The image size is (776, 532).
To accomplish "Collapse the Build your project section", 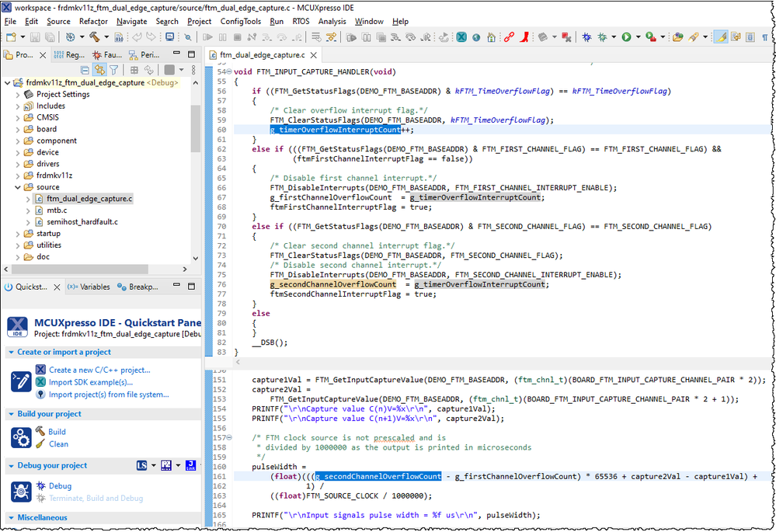I will (x=12, y=414).
